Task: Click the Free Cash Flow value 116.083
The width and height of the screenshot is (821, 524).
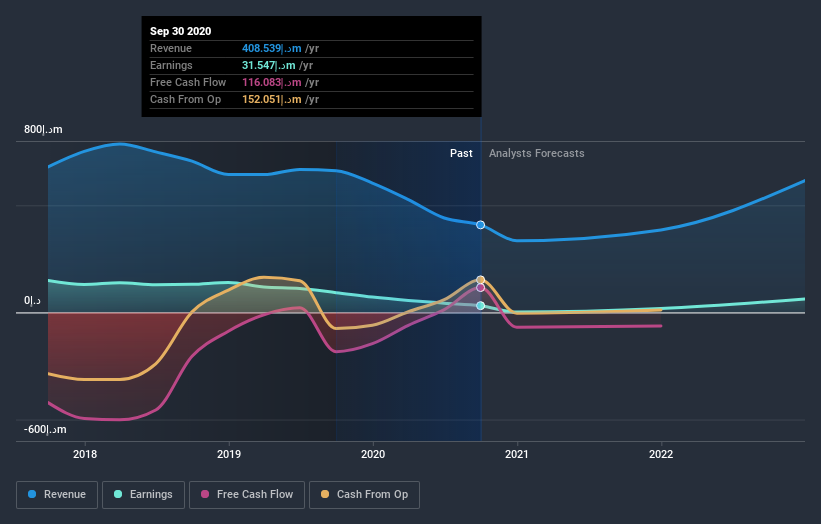Action: 272,83
